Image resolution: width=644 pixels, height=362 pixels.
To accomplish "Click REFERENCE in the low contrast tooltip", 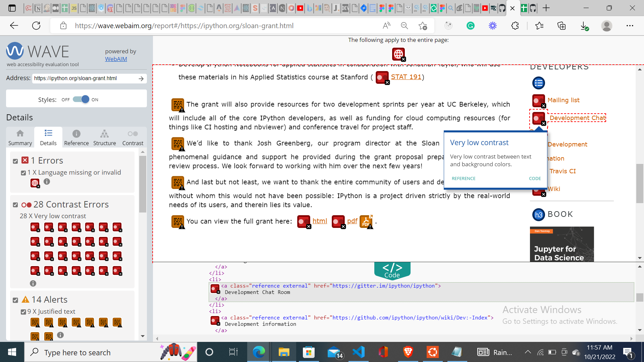I will point(463,179).
